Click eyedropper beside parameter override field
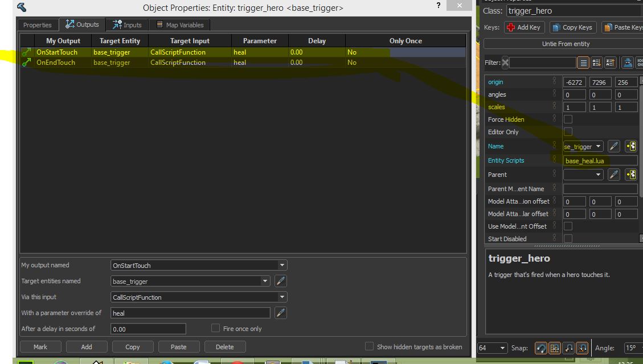Screen dimensions: 643x364 pyautogui.click(x=280, y=313)
